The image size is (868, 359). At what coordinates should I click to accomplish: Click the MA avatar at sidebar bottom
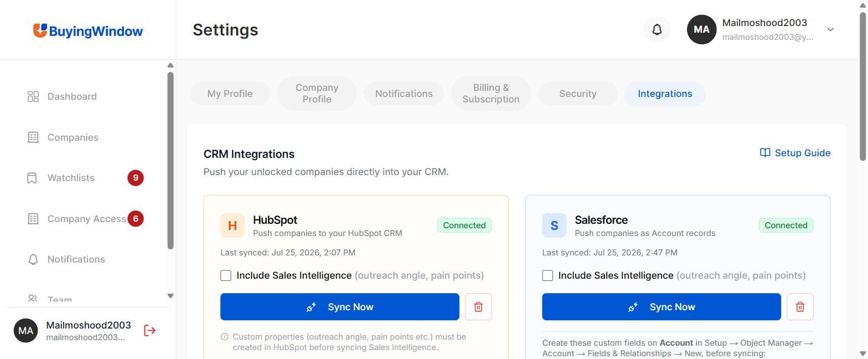click(25, 331)
